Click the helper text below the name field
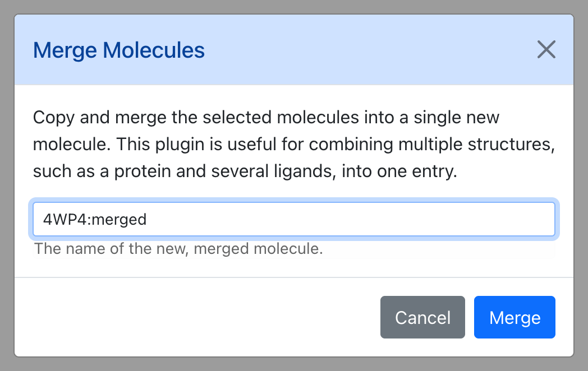The image size is (588, 371). [178, 248]
